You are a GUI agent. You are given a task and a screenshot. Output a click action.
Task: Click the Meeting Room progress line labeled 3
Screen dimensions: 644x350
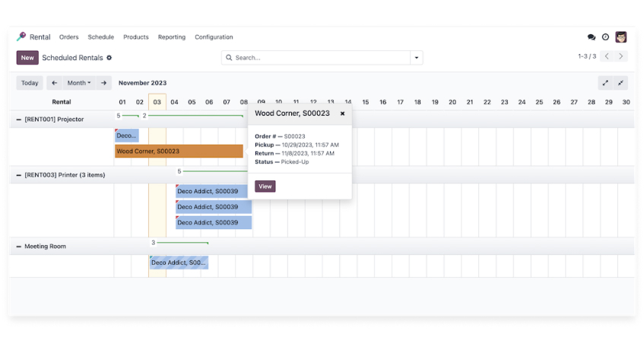182,243
